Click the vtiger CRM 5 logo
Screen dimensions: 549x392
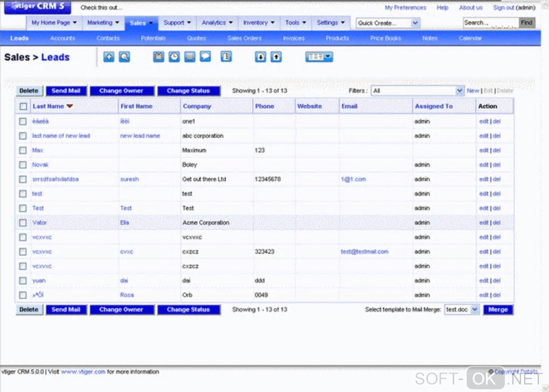point(38,7)
